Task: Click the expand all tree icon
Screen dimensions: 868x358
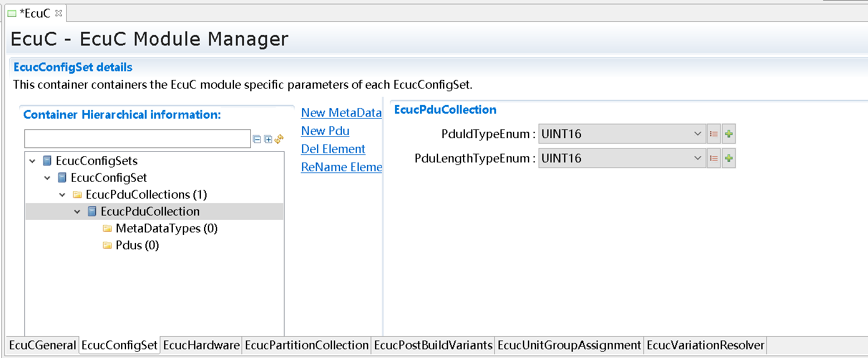Action: [268, 139]
